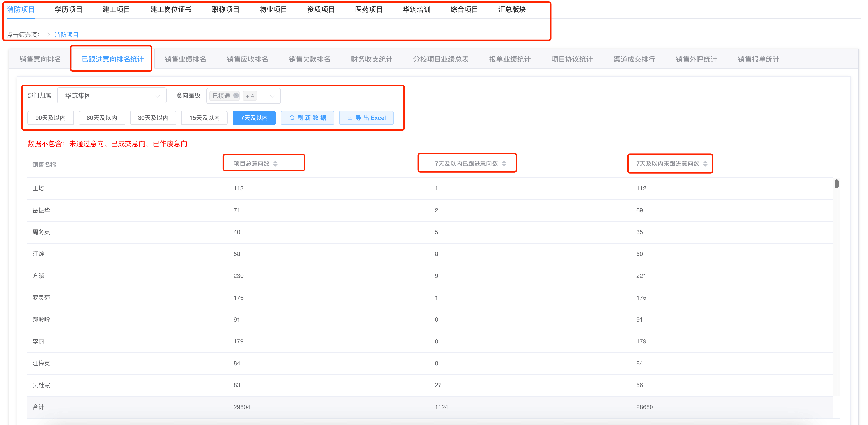Open the 财务收支统计 sub-tab
The image size is (868, 425).
(x=371, y=59)
